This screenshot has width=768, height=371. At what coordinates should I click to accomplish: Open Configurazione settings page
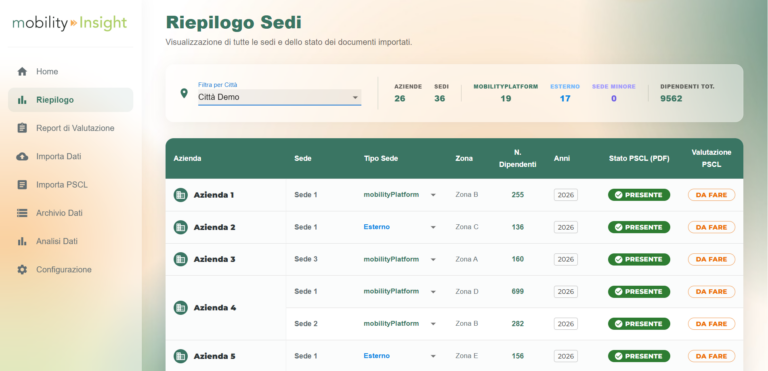click(71, 270)
